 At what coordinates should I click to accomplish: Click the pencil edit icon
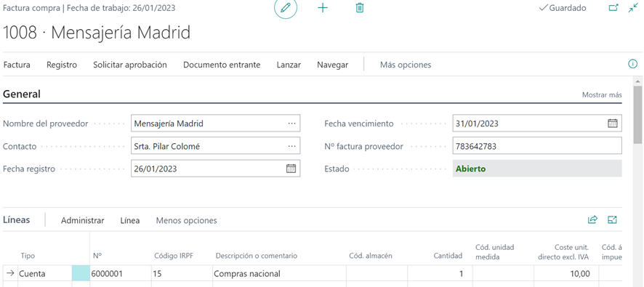286,8
